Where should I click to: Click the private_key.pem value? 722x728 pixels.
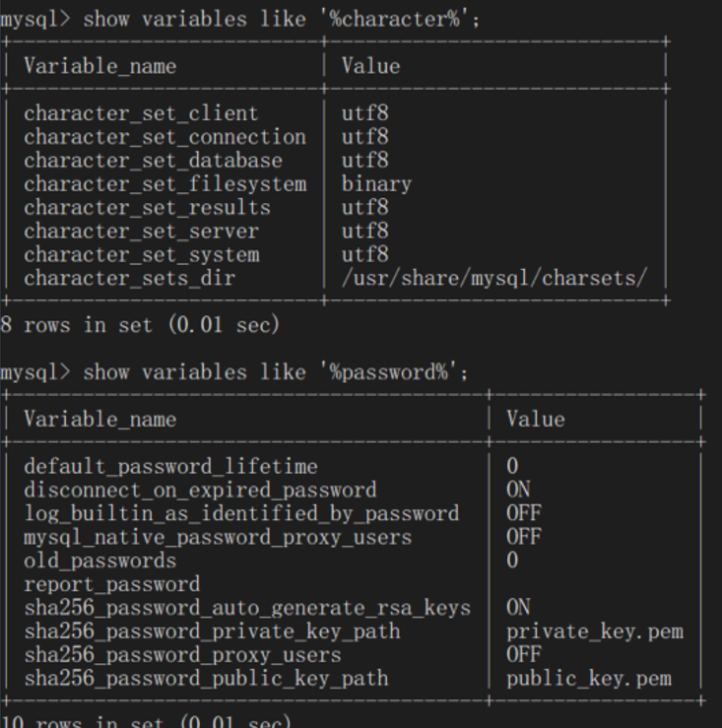(x=595, y=631)
